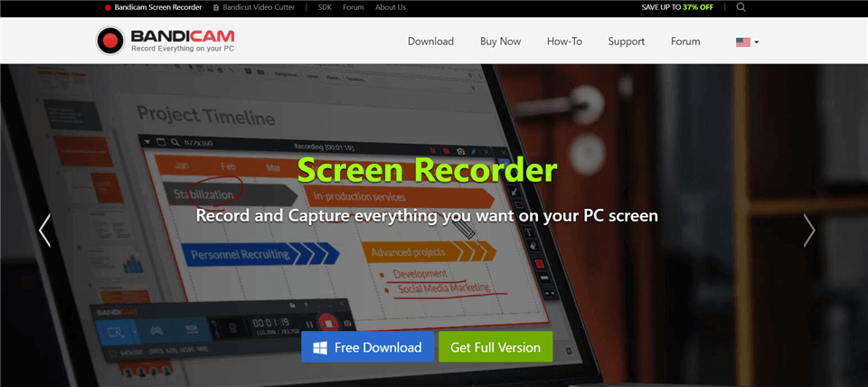
Task: Click the Get Full Version button
Action: (x=495, y=347)
